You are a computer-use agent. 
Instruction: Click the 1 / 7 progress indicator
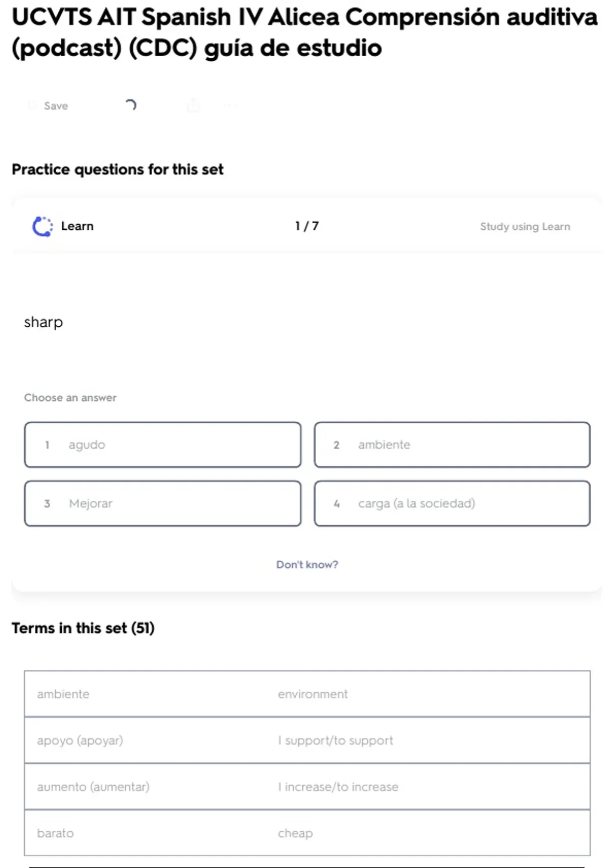click(x=307, y=226)
